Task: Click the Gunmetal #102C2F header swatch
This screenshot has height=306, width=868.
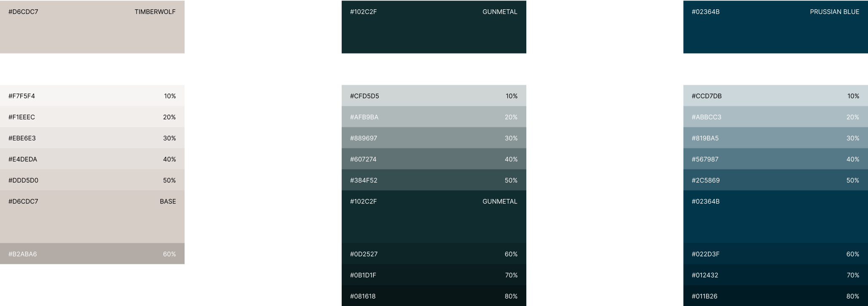Action: pyautogui.click(x=434, y=27)
